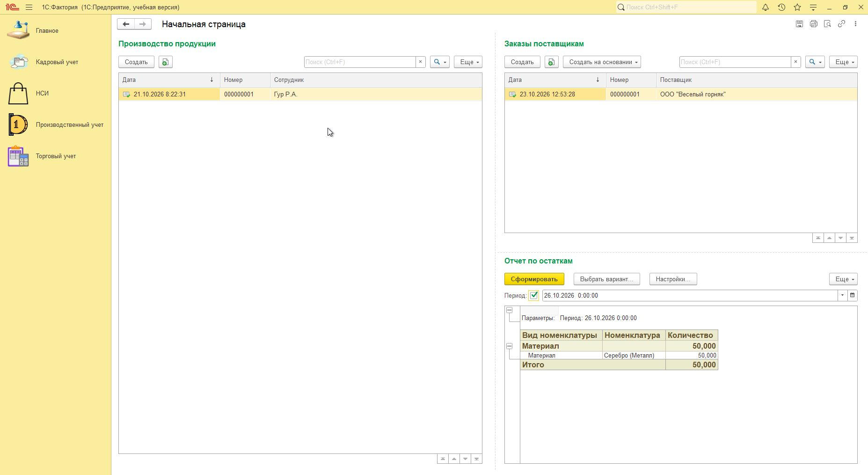868x475 pixels.
Task: Click print preview icon in page toolbar
Action: click(x=827, y=24)
